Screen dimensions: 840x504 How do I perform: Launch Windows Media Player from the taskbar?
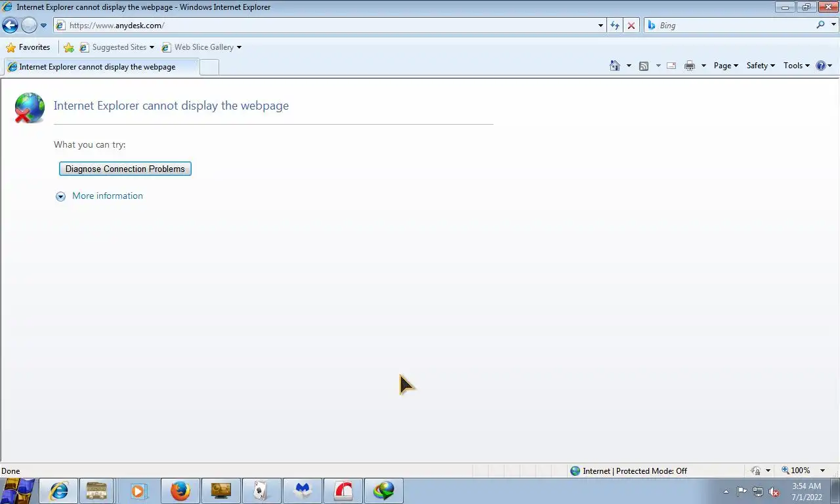pos(138,491)
